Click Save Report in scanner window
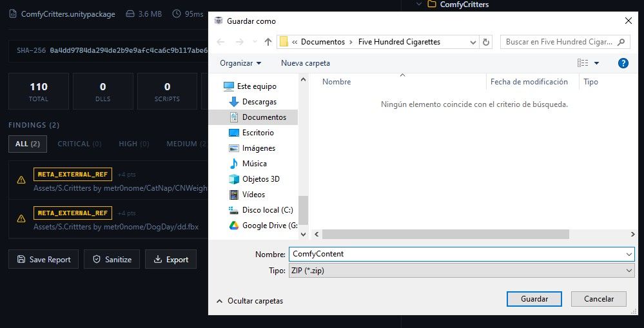644x328 pixels. pos(44,260)
